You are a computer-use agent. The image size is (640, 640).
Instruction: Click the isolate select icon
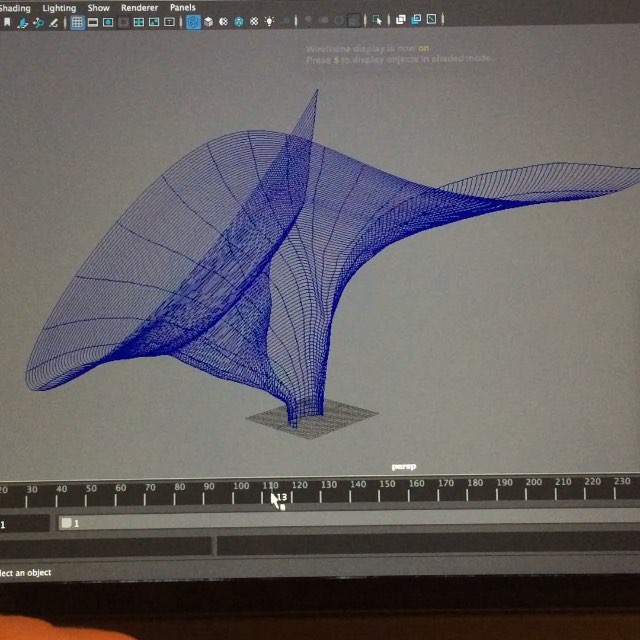tap(377, 20)
